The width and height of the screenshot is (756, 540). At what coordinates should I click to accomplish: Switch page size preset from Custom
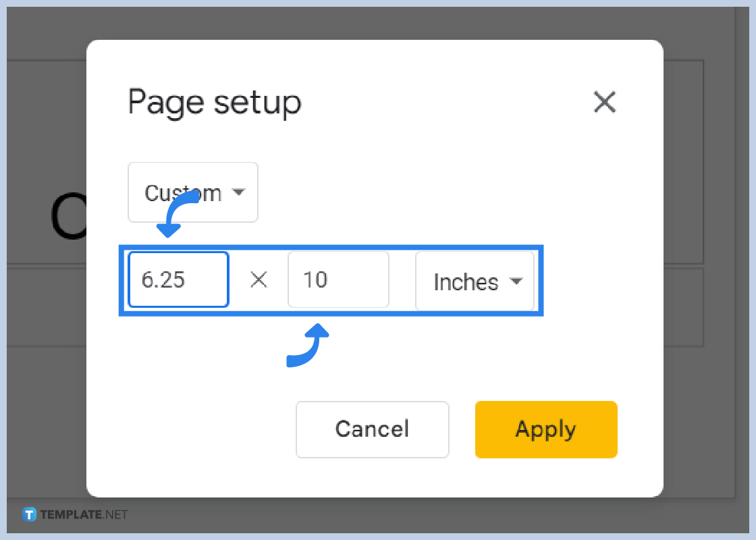(192, 192)
